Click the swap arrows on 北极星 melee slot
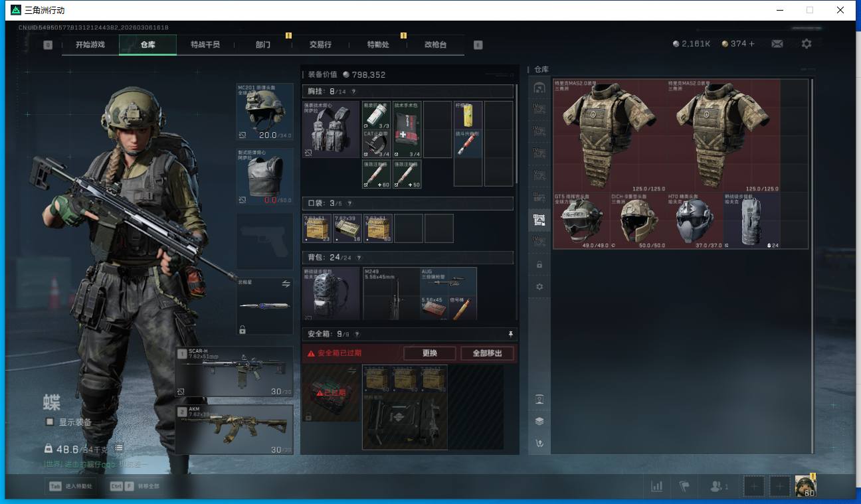Image resolution: width=861 pixels, height=504 pixels. [x=286, y=284]
